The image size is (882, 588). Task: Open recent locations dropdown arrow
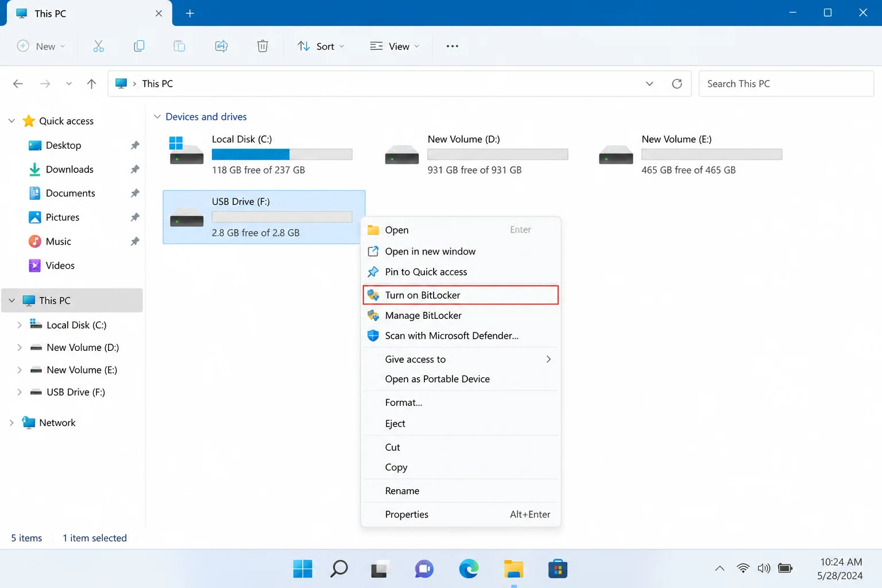(x=69, y=84)
